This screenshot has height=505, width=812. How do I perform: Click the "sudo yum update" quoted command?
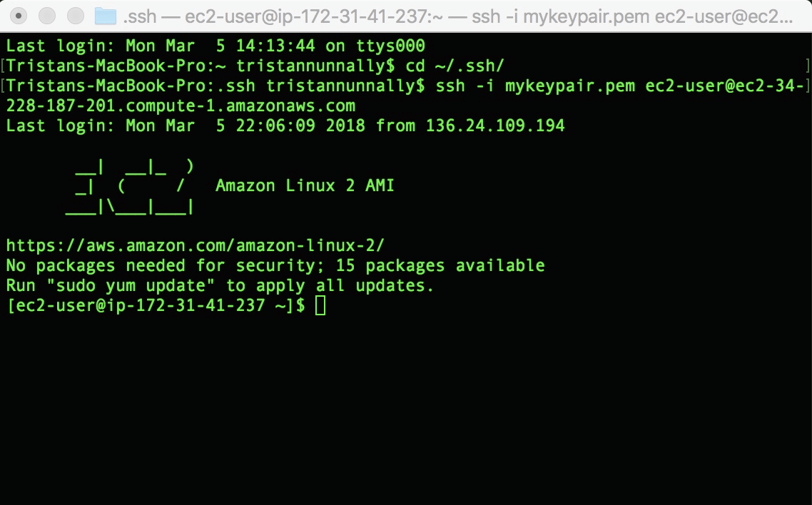(x=131, y=285)
